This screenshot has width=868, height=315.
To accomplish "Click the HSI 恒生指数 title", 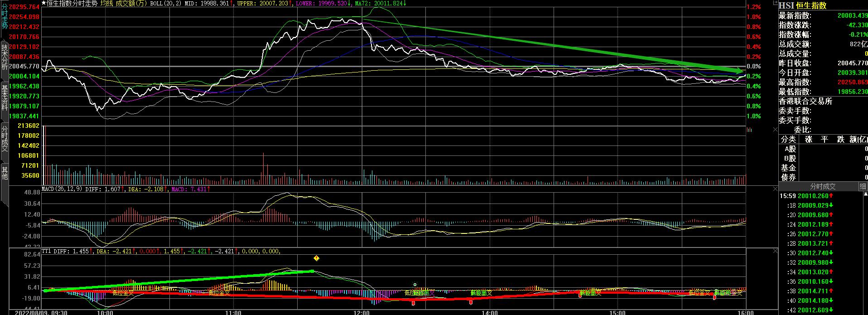I will pyautogui.click(x=802, y=5).
